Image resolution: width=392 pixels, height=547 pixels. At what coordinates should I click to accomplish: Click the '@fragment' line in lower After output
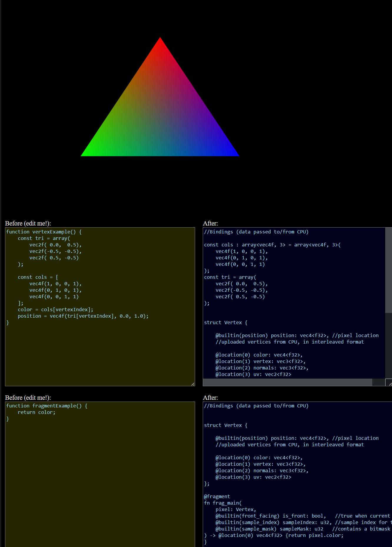tap(217, 497)
